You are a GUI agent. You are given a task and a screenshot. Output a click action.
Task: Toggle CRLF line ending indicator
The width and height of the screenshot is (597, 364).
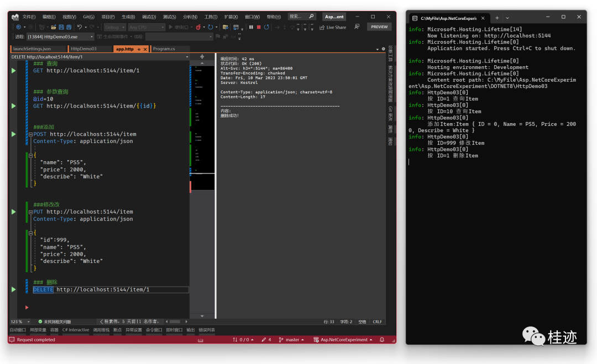pos(377,321)
